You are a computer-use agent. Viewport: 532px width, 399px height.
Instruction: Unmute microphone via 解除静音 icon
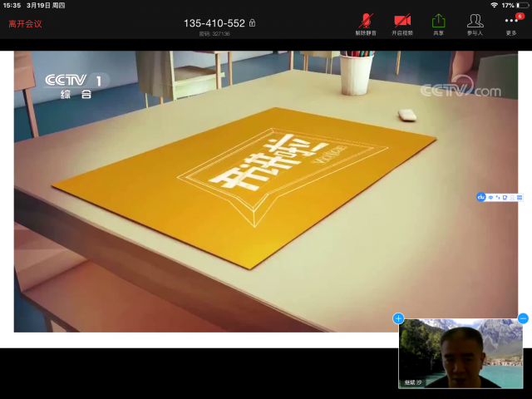pyautogui.click(x=366, y=24)
